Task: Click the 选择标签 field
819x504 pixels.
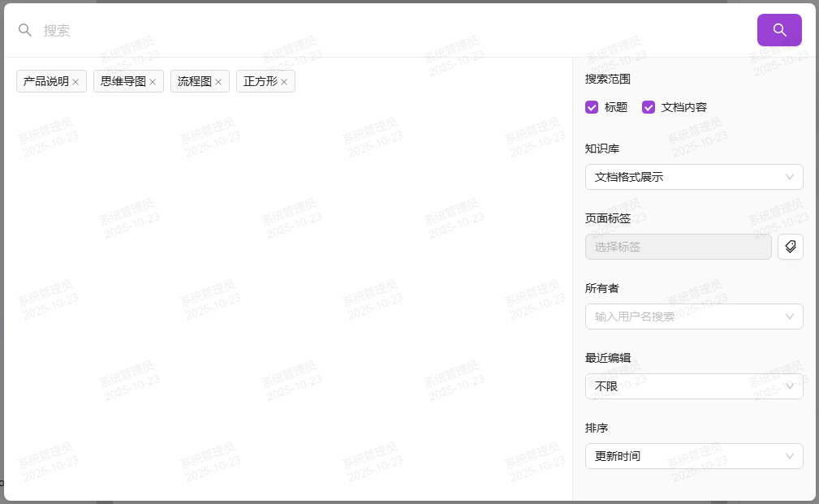Action: tap(678, 247)
